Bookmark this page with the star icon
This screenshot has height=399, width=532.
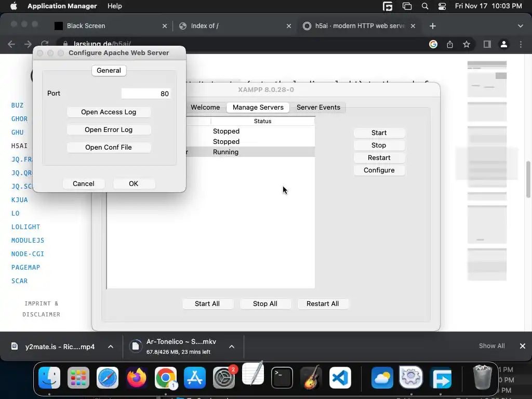[467, 44]
